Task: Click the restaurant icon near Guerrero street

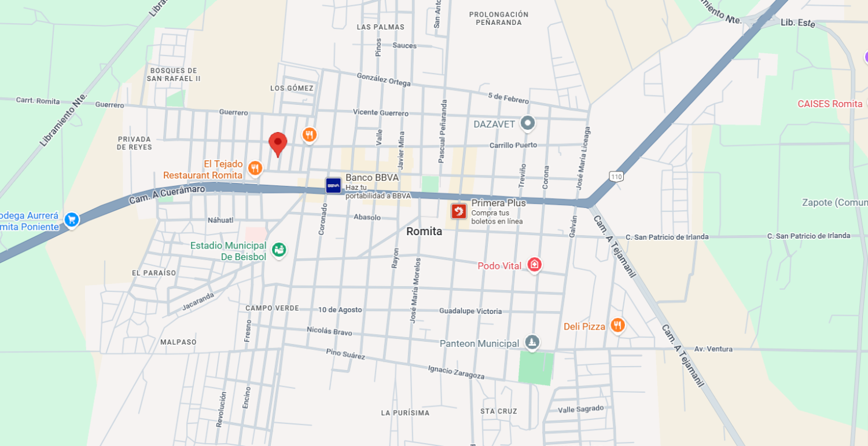Action: pyautogui.click(x=310, y=136)
